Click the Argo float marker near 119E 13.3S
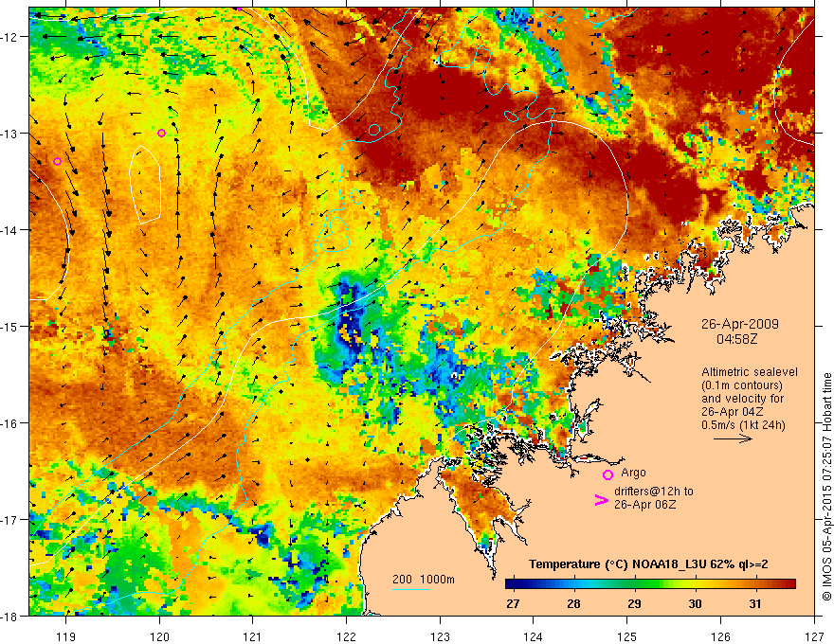 [58, 162]
